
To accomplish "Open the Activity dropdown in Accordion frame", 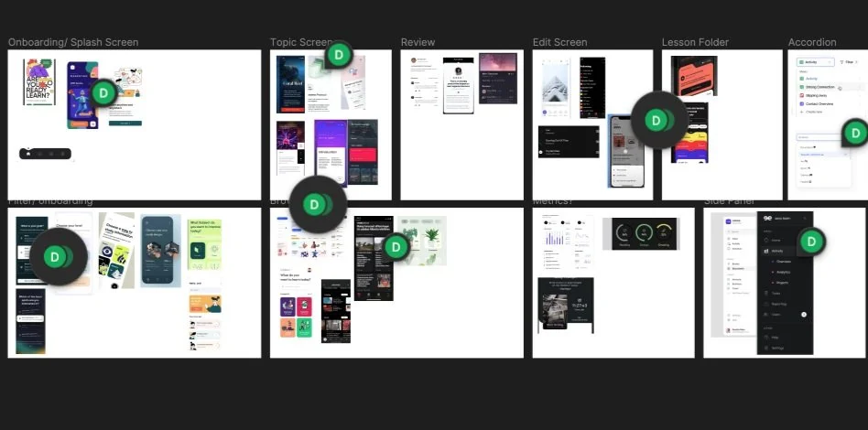I will [815, 62].
